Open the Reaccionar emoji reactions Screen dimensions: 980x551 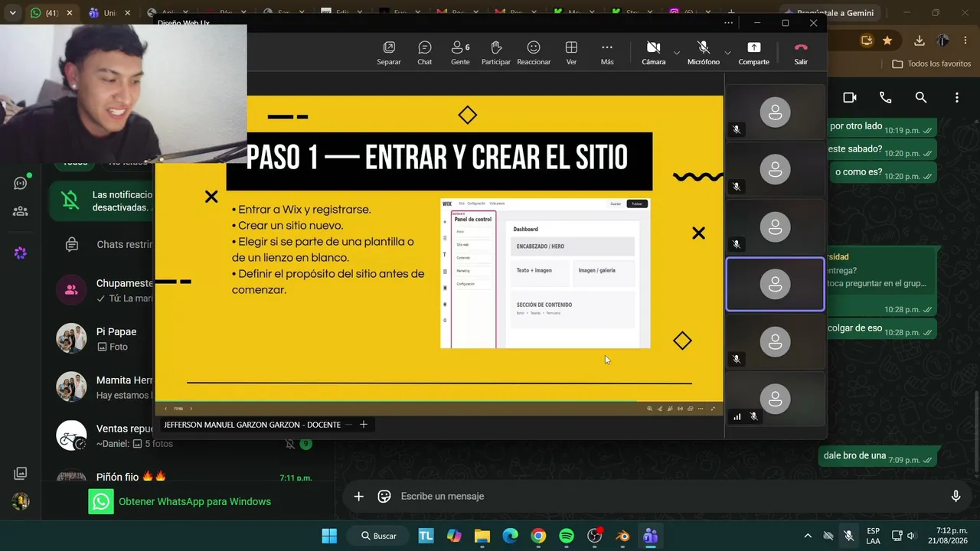tap(534, 53)
